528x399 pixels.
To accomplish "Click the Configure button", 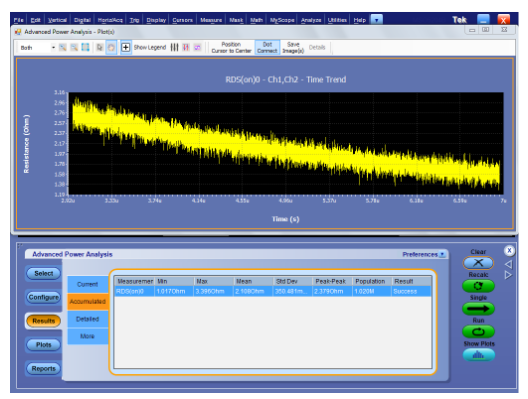I will click(44, 297).
